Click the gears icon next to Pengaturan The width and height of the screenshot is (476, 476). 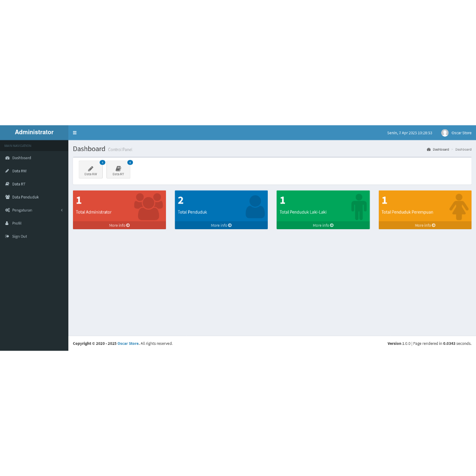pos(7,210)
